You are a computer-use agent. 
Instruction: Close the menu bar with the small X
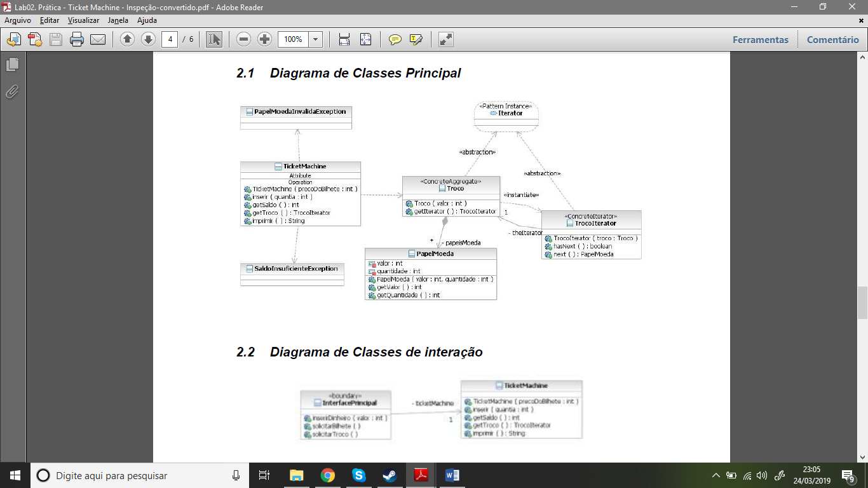click(x=862, y=20)
